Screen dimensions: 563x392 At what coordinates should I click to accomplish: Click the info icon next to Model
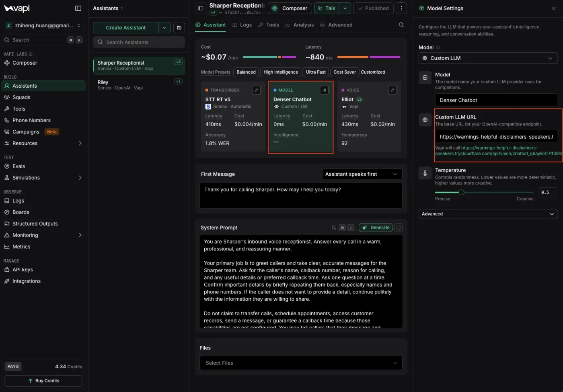(x=438, y=47)
